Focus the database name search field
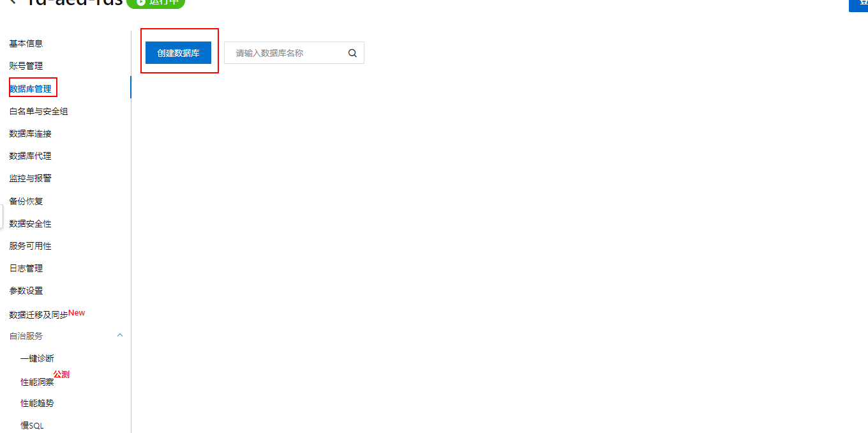Image resolution: width=868 pixels, height=433 pixels. [x=294, y=53]
